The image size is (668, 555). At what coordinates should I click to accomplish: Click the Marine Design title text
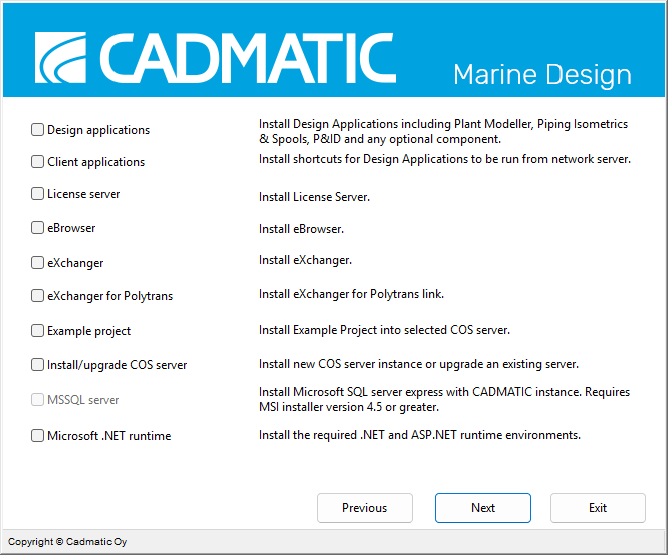point(542,75)
